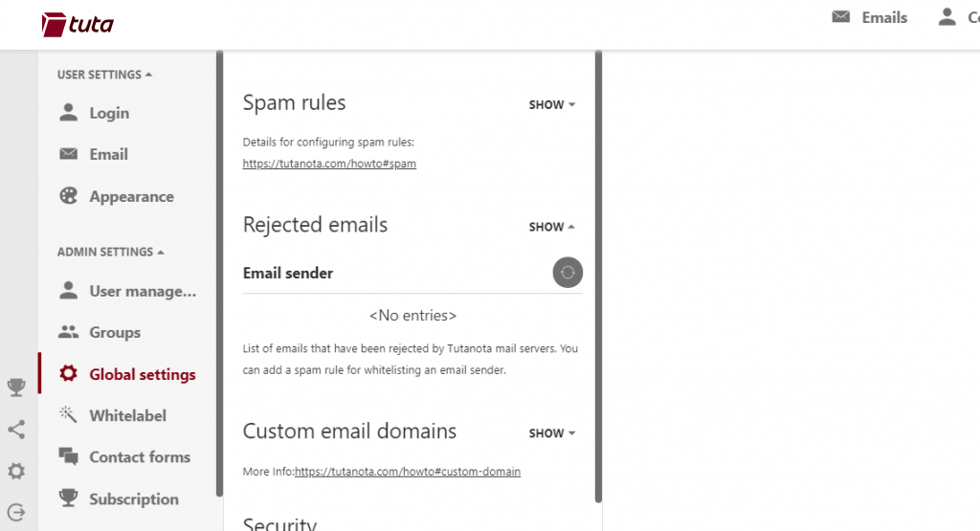The image size is (980, 531).
Task: Open the Contact forms settings
Action: pyautogui.click(x=139, y=457)
